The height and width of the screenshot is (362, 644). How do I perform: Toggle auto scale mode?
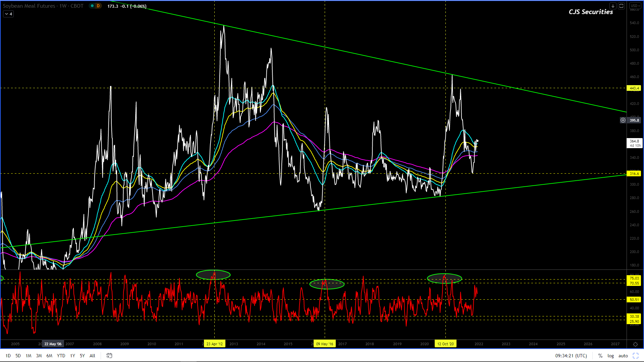(623, 356)
